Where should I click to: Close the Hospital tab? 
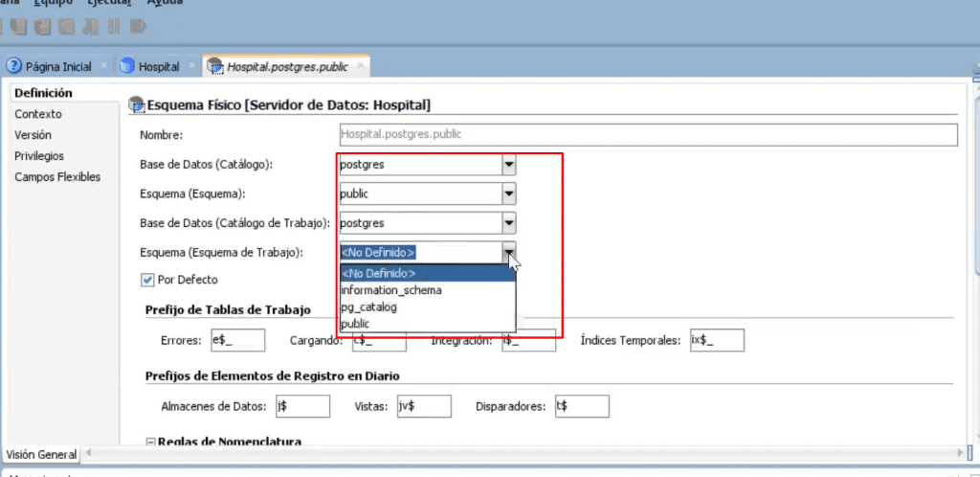click(x=191, y=66)
